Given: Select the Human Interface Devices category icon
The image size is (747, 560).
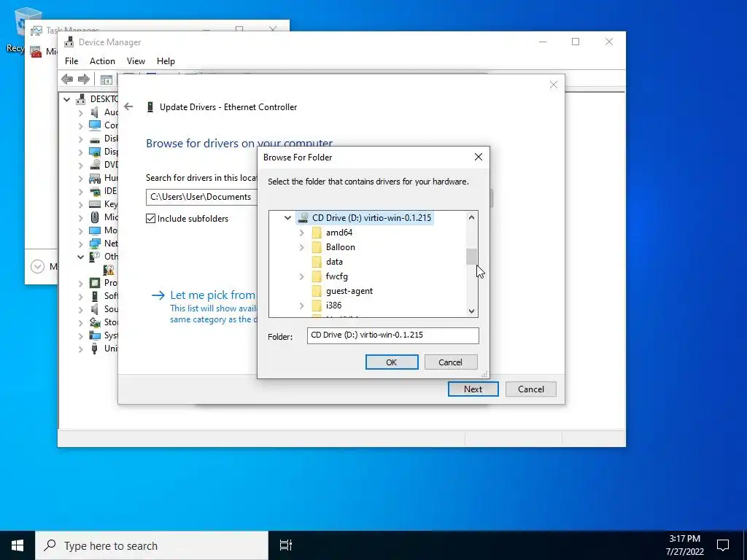Looking at the screenshot, I should pos(95,178).
